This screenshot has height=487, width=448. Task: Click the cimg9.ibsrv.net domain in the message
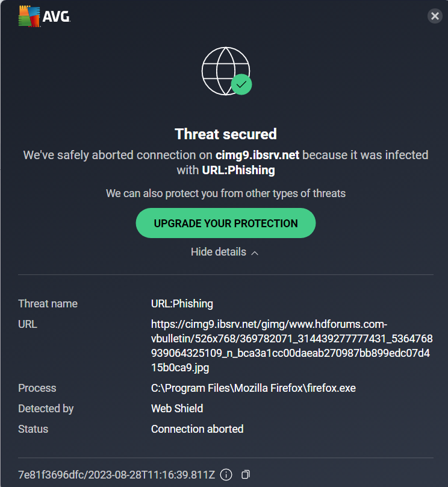click(x=257, y=155)
